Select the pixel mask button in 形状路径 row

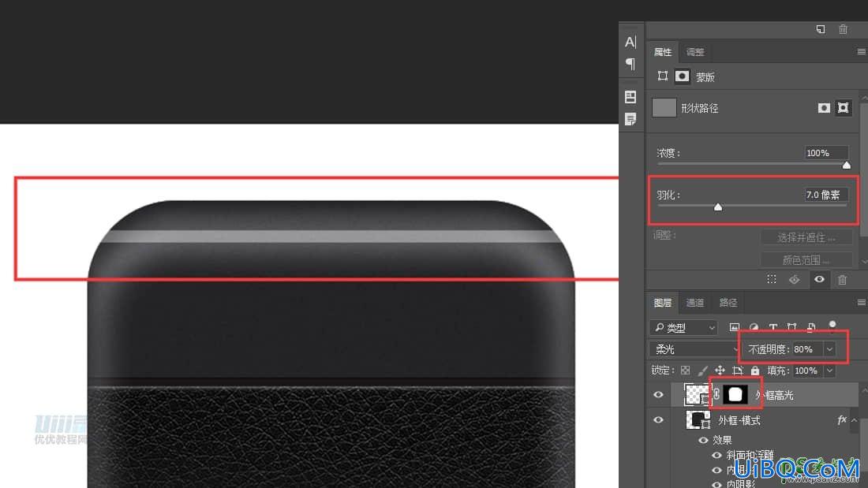(824, 108)
